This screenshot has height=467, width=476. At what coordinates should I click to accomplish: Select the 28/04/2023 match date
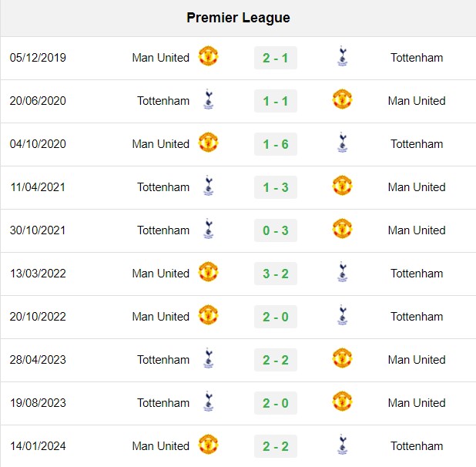(38, 360)
